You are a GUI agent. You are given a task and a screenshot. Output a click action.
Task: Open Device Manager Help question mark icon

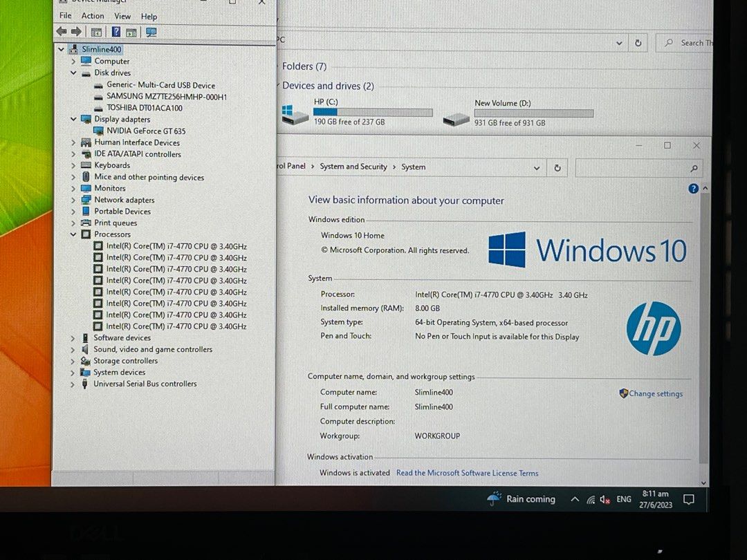coord(116,31)
